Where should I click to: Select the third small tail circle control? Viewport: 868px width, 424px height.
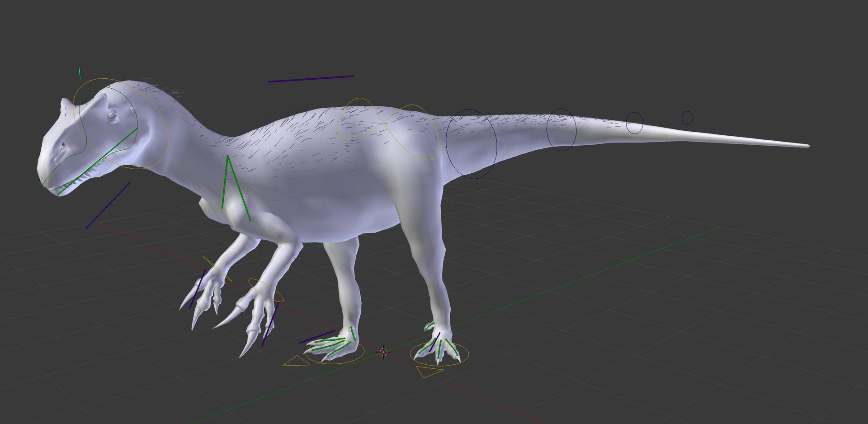coord(634,123)
